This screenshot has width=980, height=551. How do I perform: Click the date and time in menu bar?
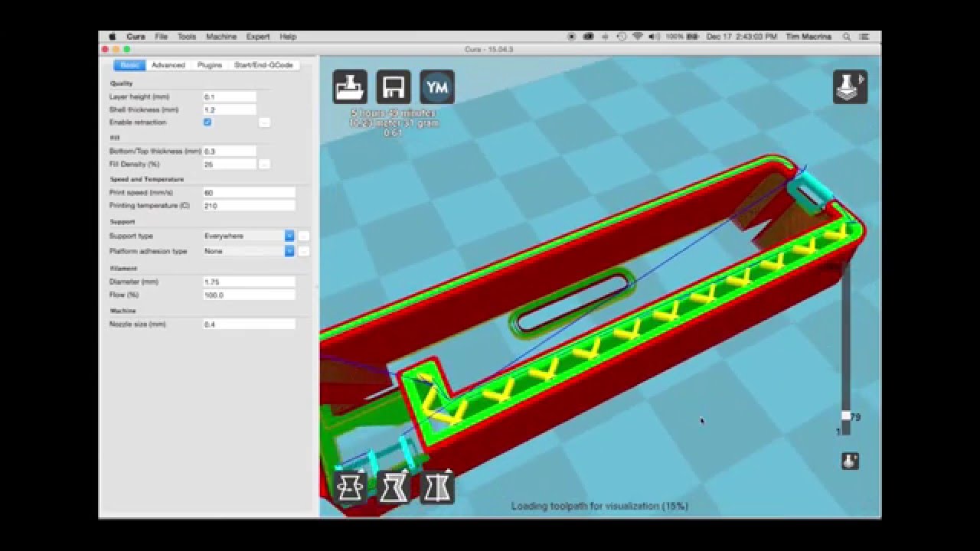[x=741, y=37]
